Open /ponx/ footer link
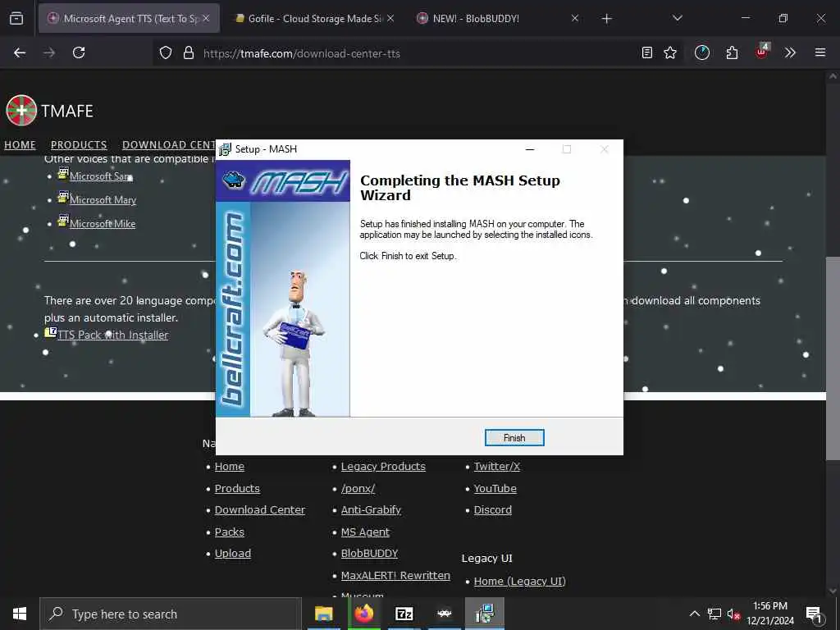Screen dimensions: 840x630 [x=358, y=489]
